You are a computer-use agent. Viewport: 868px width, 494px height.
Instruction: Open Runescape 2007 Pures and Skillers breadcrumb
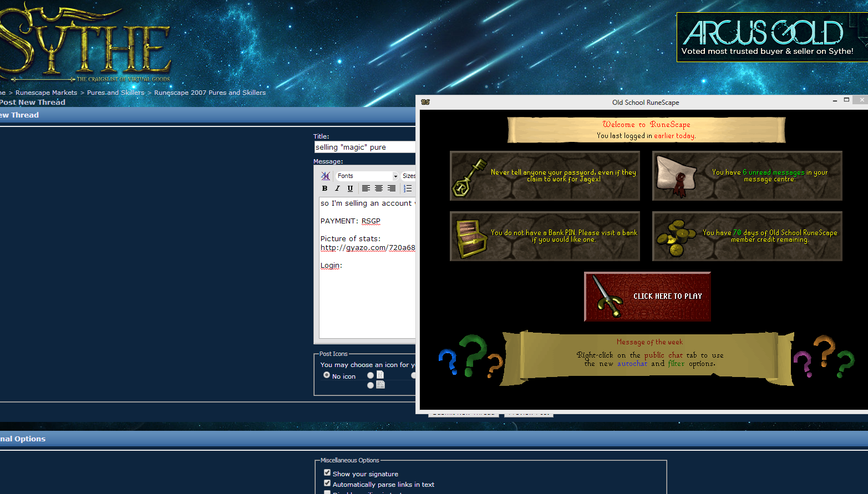click(210, 93)
